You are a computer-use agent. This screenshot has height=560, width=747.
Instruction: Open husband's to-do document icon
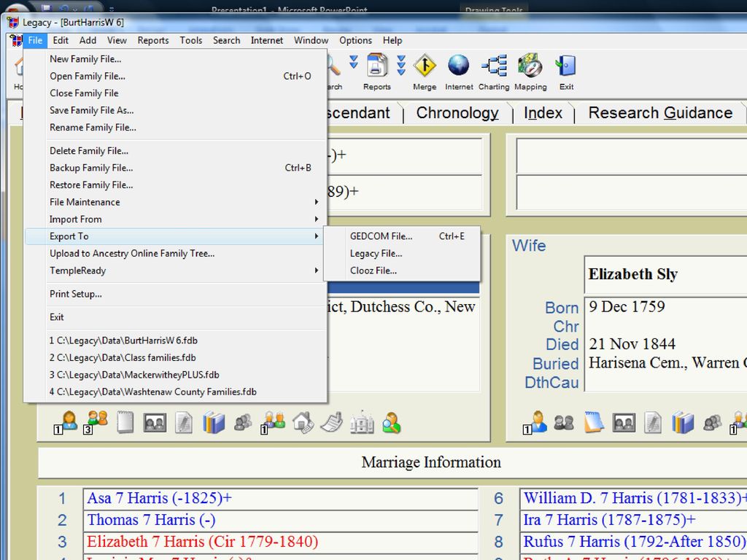point(183,423)
